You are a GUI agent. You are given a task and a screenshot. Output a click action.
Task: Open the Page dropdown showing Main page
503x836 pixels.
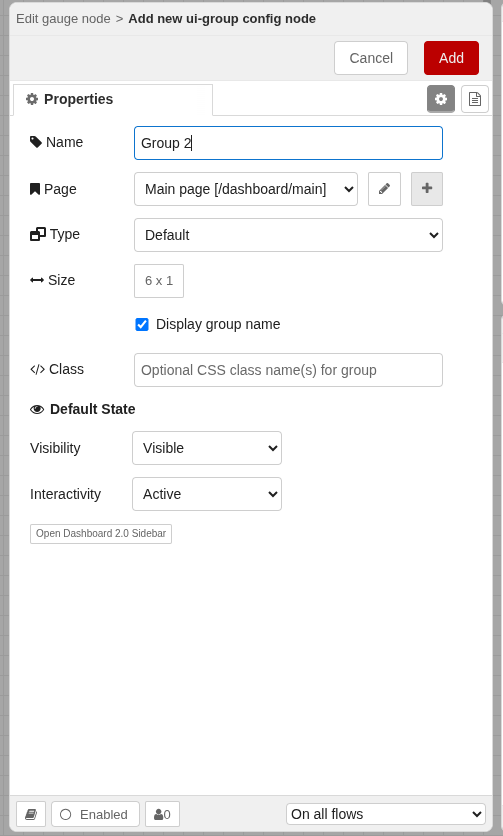pyautogui.click(x=246, y=189)
